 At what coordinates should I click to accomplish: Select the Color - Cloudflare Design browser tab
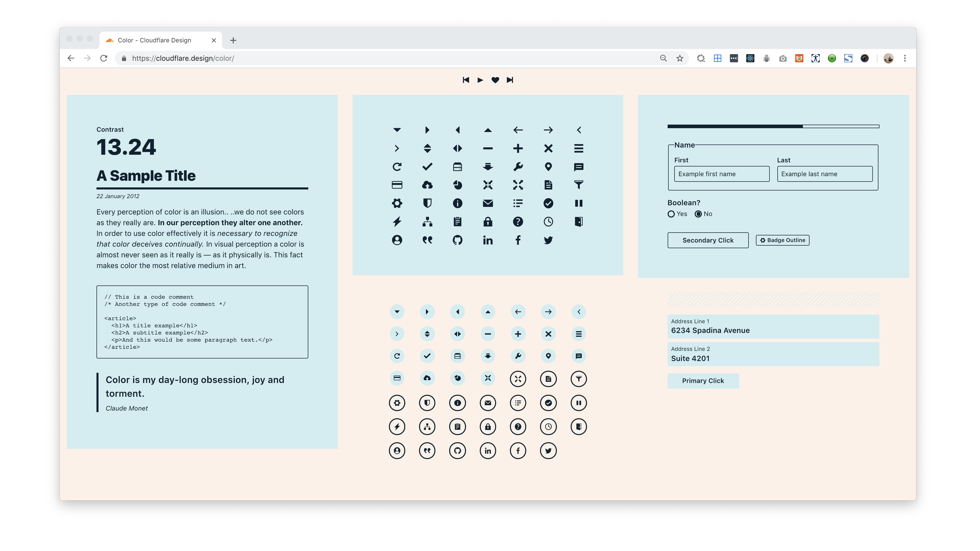pos(161,40)
